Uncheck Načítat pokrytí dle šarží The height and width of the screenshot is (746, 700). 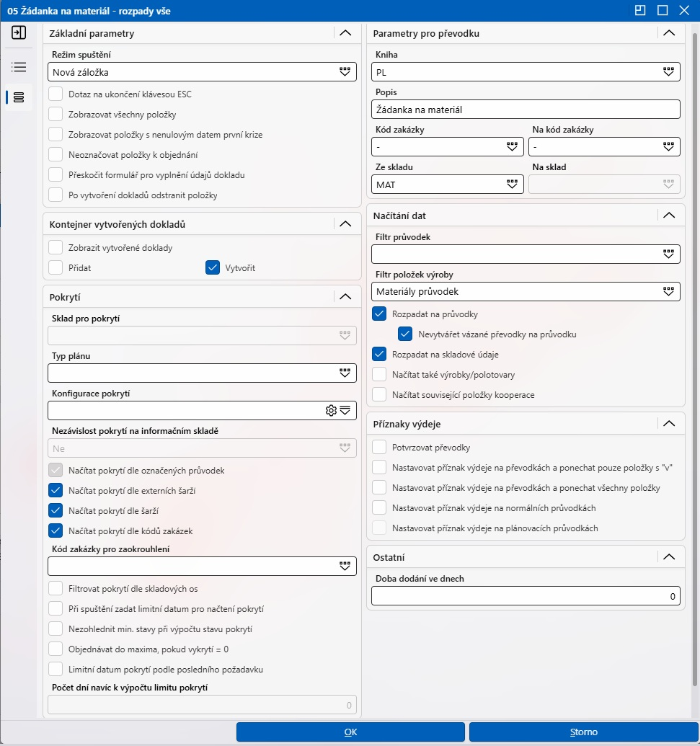tap(56, 510)
